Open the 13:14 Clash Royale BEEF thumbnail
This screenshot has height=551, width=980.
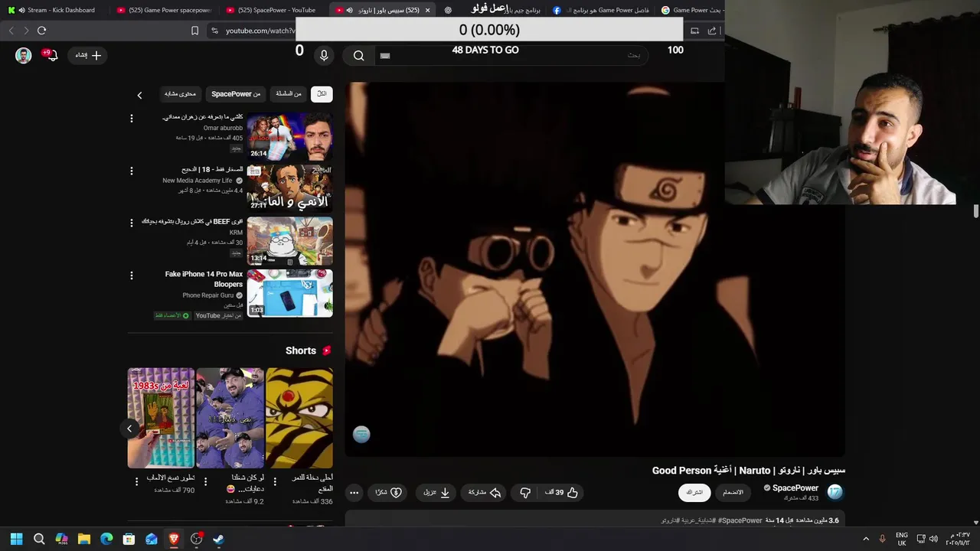[289, 240]
